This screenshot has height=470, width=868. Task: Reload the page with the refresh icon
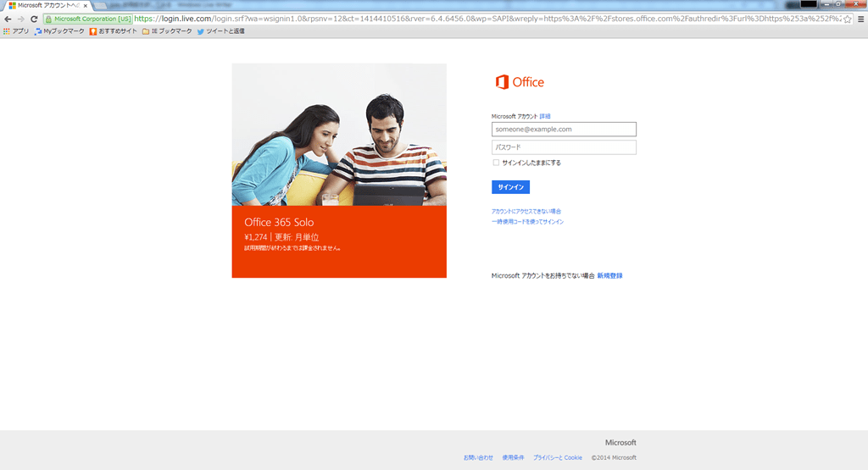[34, 19]
